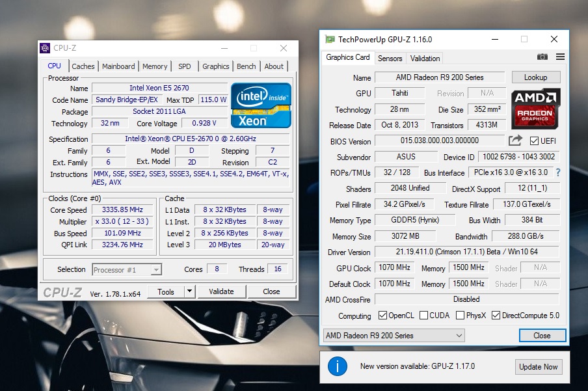This screenshot has height=391, width=588.
Task: Click the Max TDP value 115.0 W
Action: pos(213,100)
